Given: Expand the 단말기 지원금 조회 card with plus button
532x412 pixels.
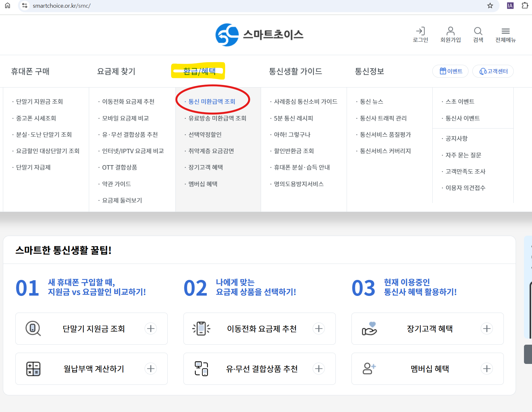Looking at the screenshot, I should click(151, 328).
